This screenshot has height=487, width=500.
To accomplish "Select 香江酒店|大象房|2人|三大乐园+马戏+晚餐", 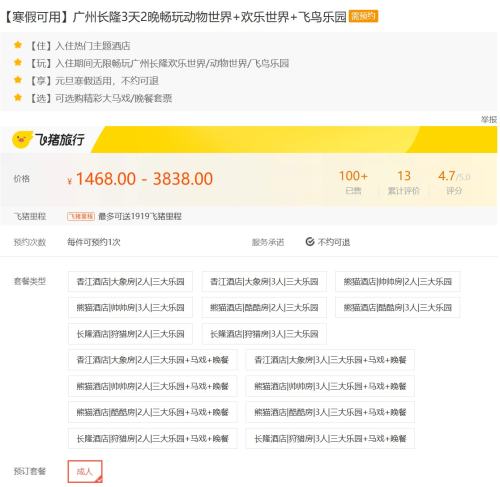I will pyautogui.click(x=153, y=360).
